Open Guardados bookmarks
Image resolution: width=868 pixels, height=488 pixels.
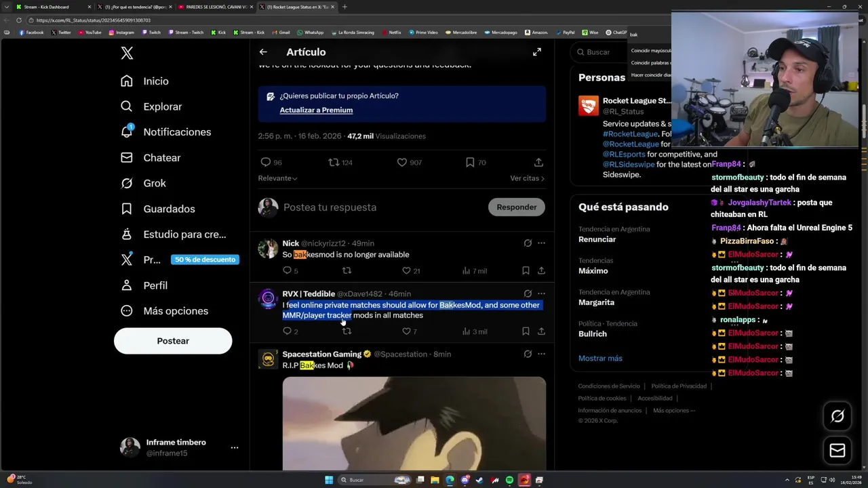tap(157, 209)
